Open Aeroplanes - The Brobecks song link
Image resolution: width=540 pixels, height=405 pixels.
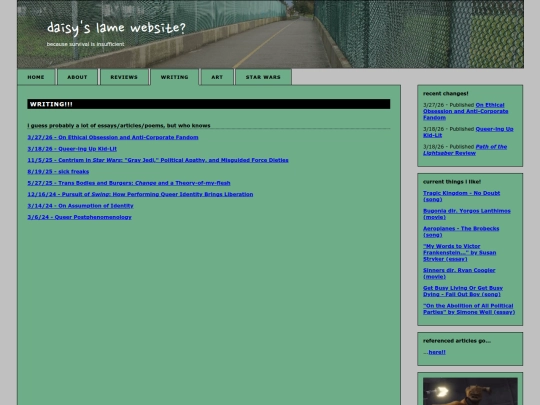click(x=461, y=231)
